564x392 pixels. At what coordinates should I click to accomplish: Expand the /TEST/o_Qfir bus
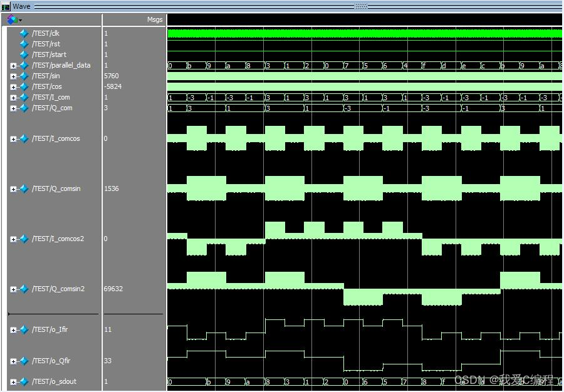click(x=13, y=361)
